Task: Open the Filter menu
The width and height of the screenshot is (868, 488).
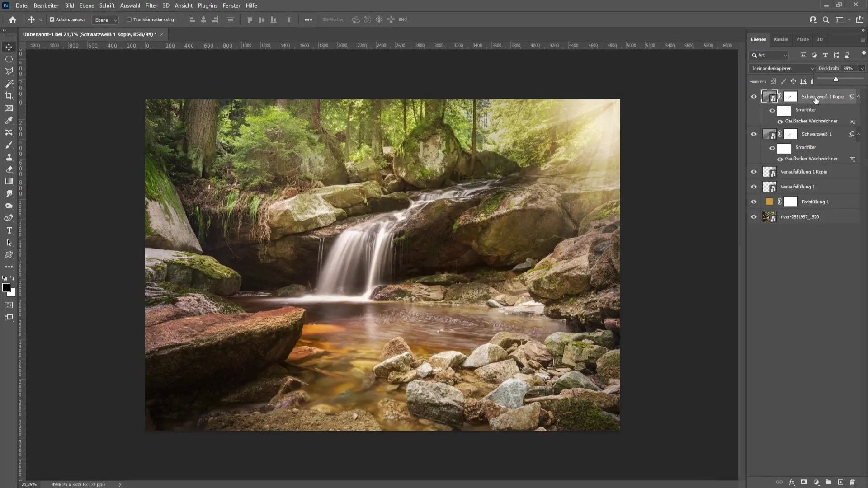Action: coord(151,5)
